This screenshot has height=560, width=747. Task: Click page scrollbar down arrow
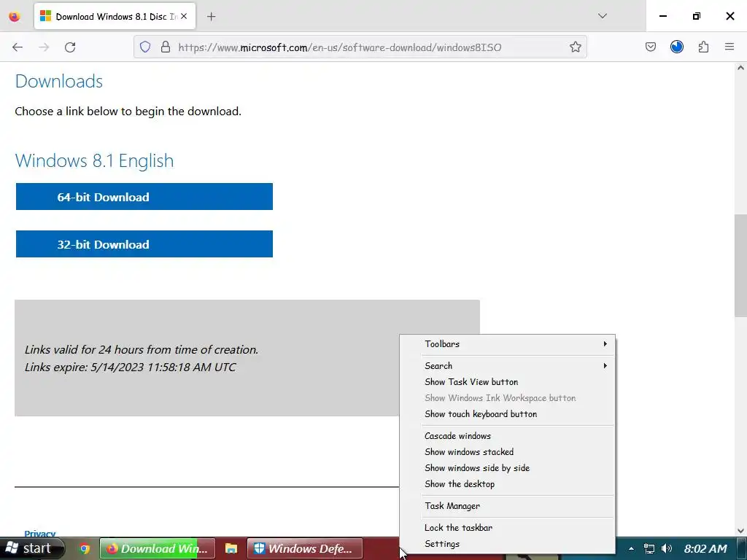(741, 531)
